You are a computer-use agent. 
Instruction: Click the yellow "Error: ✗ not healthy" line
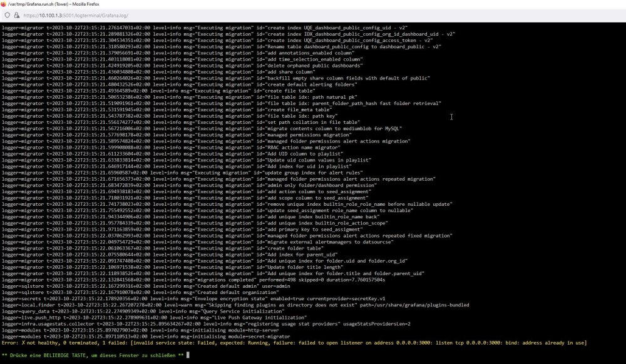(294, 343)
